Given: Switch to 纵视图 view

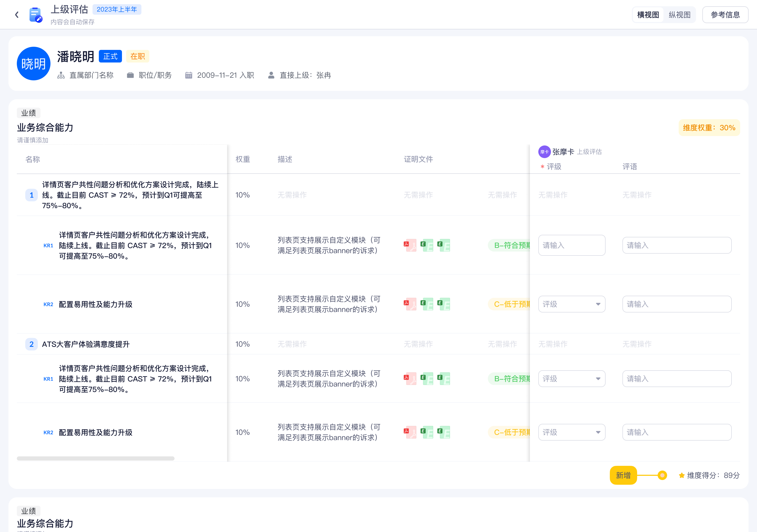Looking at the screenshot, I should click(x=679, y=15).
